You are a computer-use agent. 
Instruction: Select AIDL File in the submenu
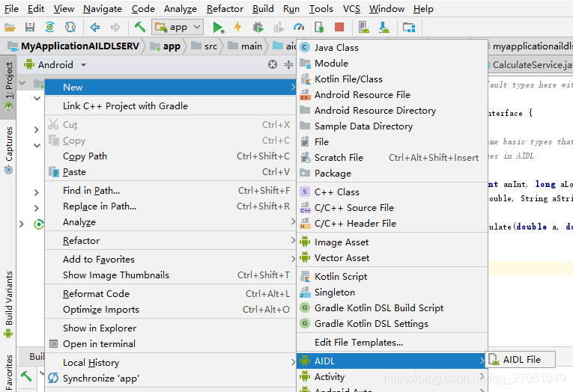click(521, 360)
